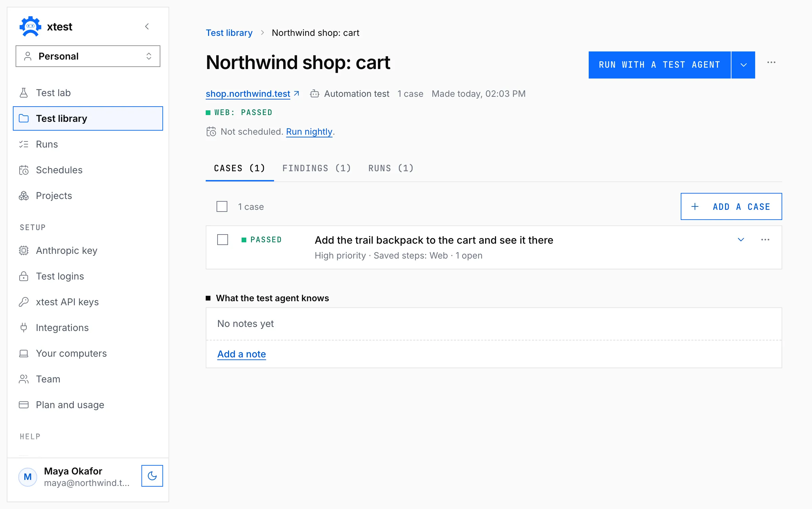This screenshot has width=812, height=509.
Task: Expand the trail backpack case chevron
Action: 741,240
